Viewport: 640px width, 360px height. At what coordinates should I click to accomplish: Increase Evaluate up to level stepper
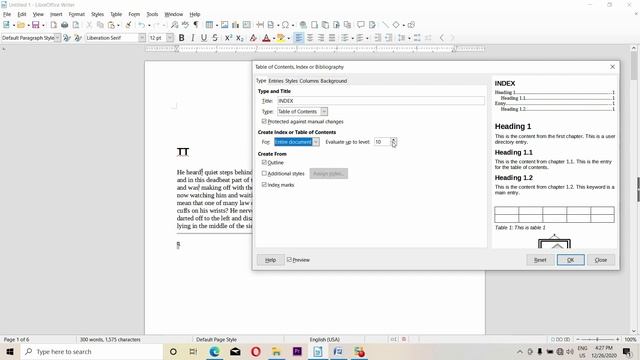coord(393,140)
